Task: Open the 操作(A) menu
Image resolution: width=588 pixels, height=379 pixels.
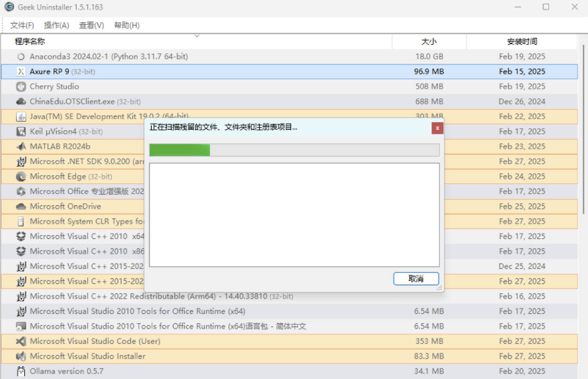Action: click(56, 26)
